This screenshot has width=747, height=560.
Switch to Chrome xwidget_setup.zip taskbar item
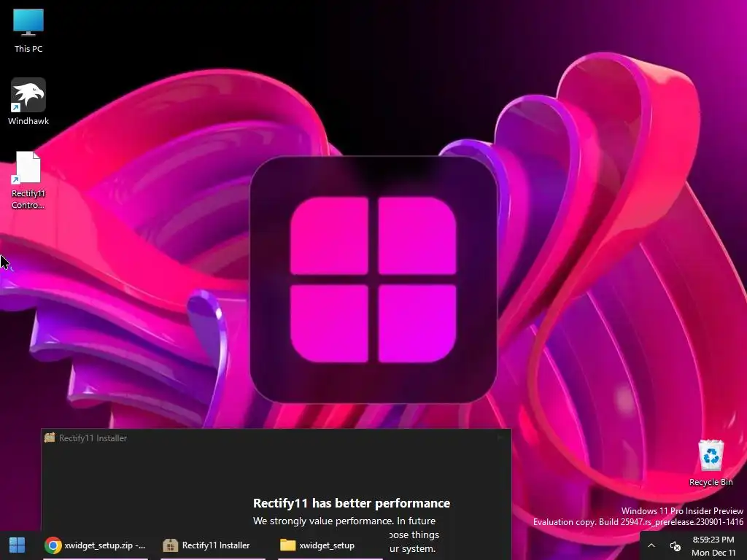[x=96, y=545]
